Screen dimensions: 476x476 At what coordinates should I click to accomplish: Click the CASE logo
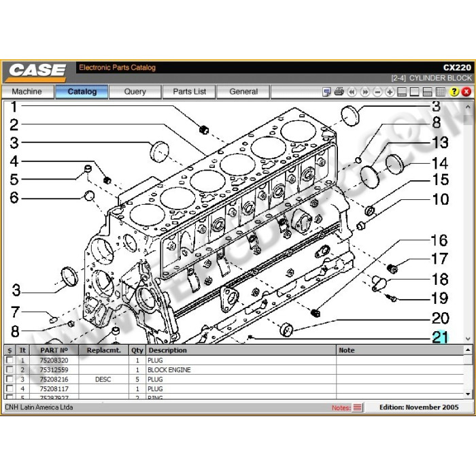(37, 72)
